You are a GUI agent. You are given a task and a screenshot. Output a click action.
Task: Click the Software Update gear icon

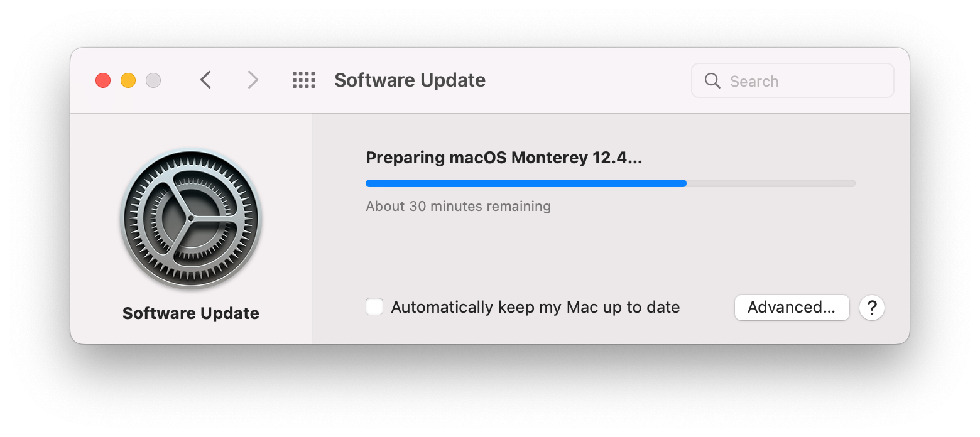pos(191,219)
